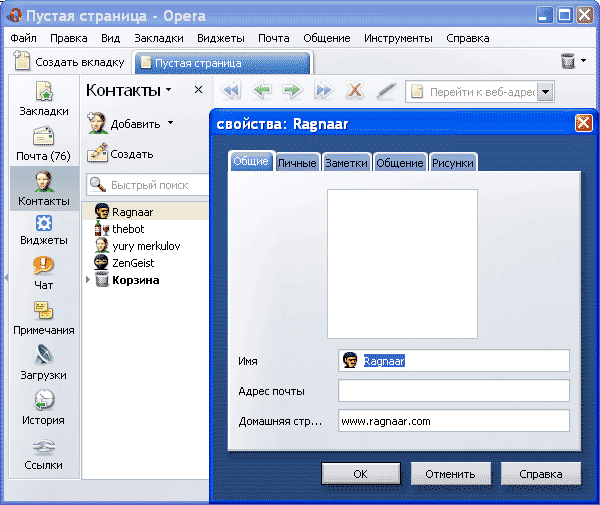Collapse the sidebar panel via left edge arrow
Viewport: 600px width, 505px height.
(x=6, y=277)
